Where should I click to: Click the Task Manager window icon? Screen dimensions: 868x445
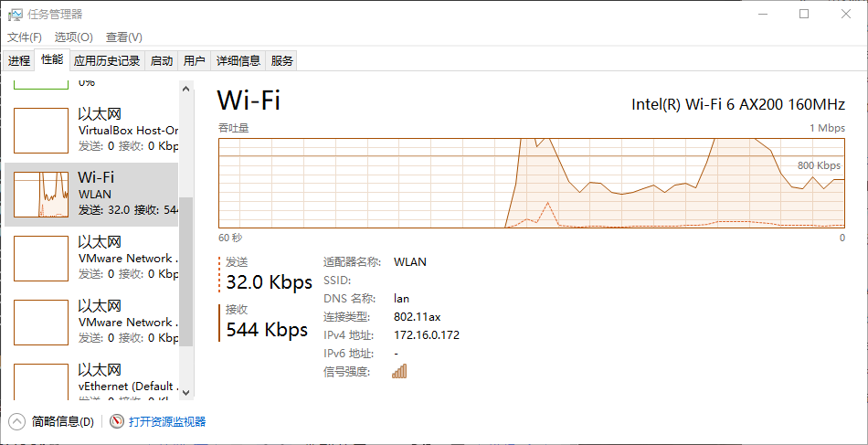(x=16, y=14)
